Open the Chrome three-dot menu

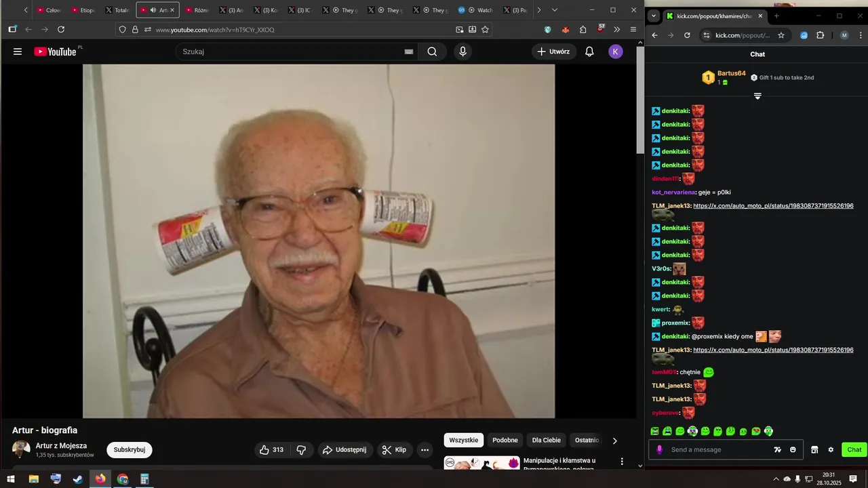(x=860, y=35)
